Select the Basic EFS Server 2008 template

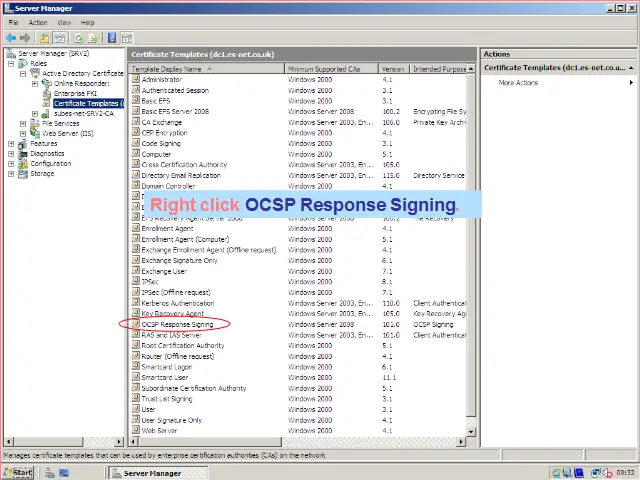175,111
